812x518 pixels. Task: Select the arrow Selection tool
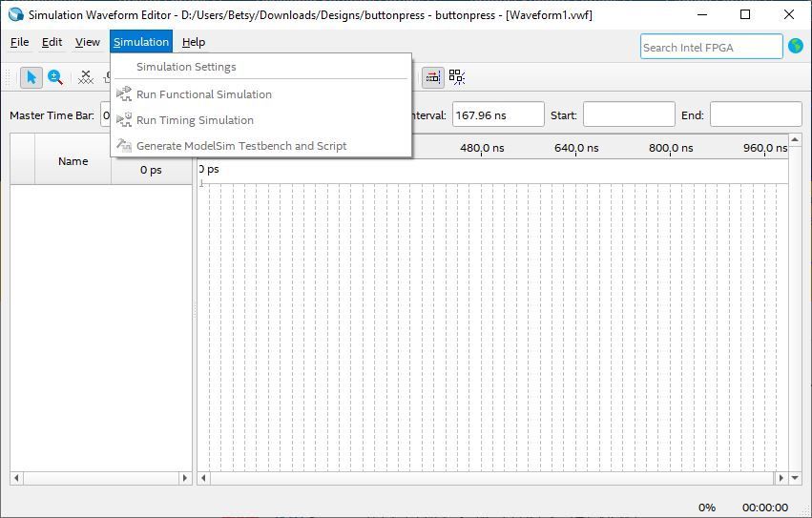click(31, 77)
